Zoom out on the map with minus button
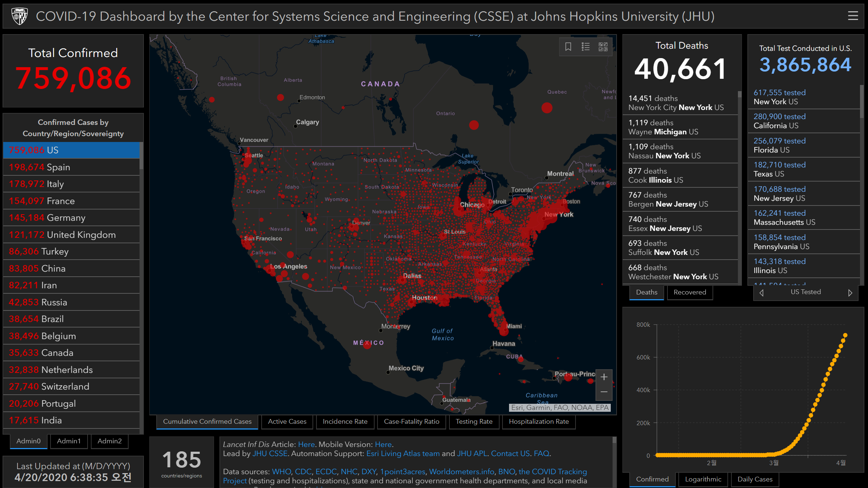The height and width of the screenshot is (488, 868). pyautogui.click(x=604, y=392)
